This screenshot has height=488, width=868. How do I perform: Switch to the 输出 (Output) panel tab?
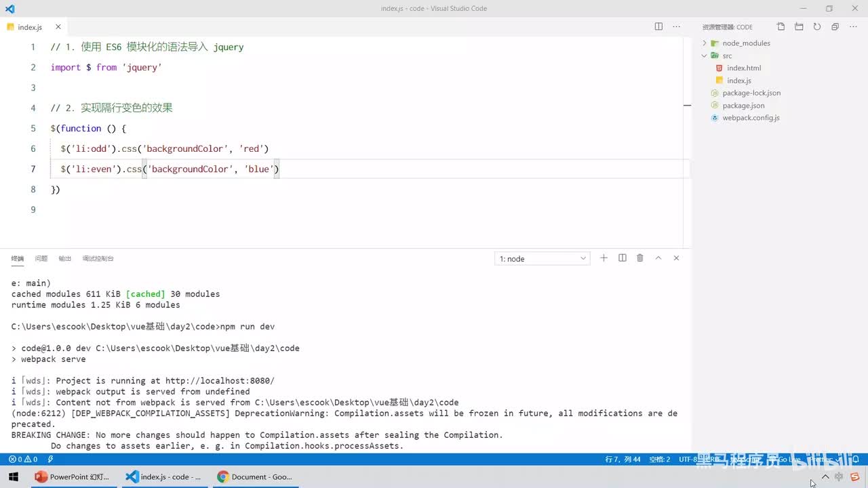64,258
